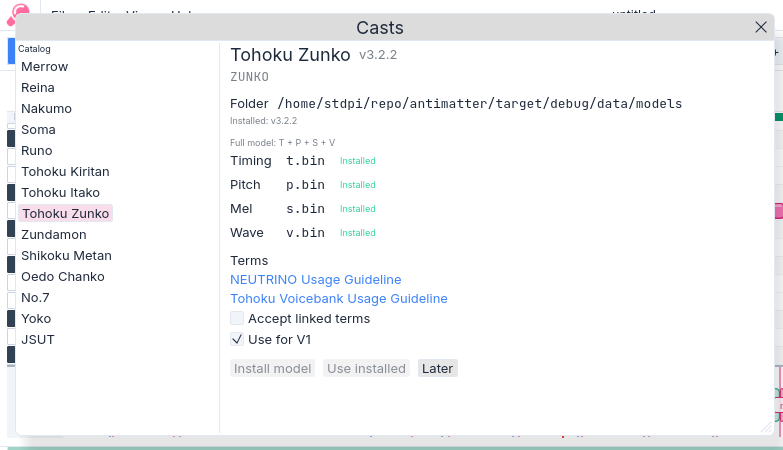This screenshot has width=783, height=450.
Task: Choose Tohoku Kiritan cast
Action: click(65, 172)
